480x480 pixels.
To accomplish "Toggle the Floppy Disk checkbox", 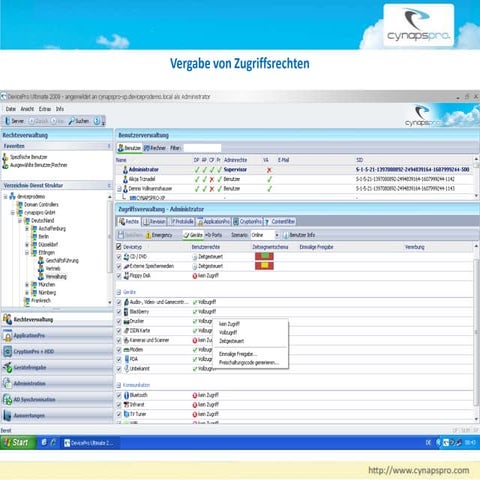I will [x=119, y=276].
